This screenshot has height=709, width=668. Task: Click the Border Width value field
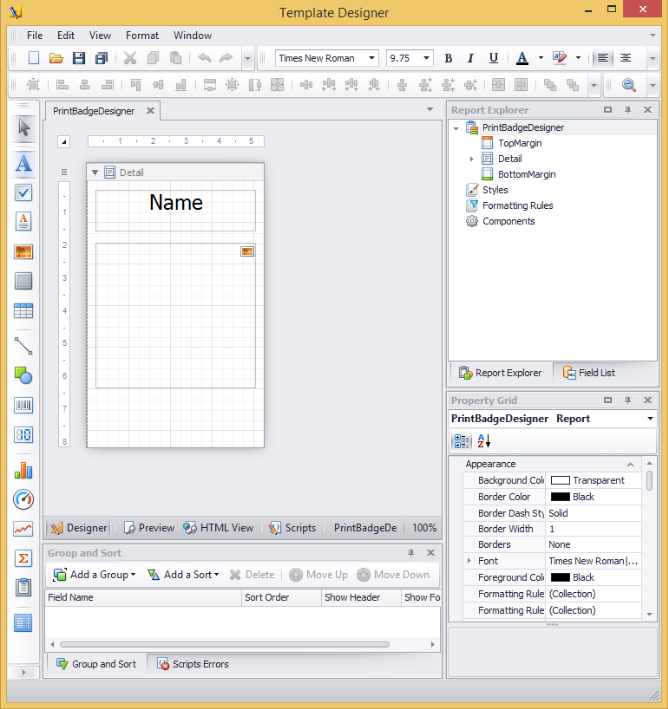(593, 529)
